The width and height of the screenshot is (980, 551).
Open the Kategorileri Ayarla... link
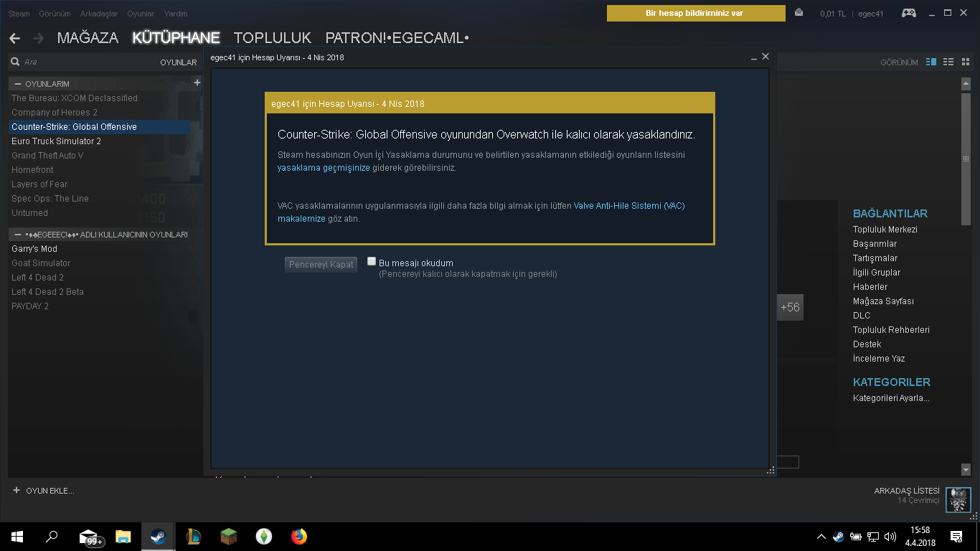point(891,398)
